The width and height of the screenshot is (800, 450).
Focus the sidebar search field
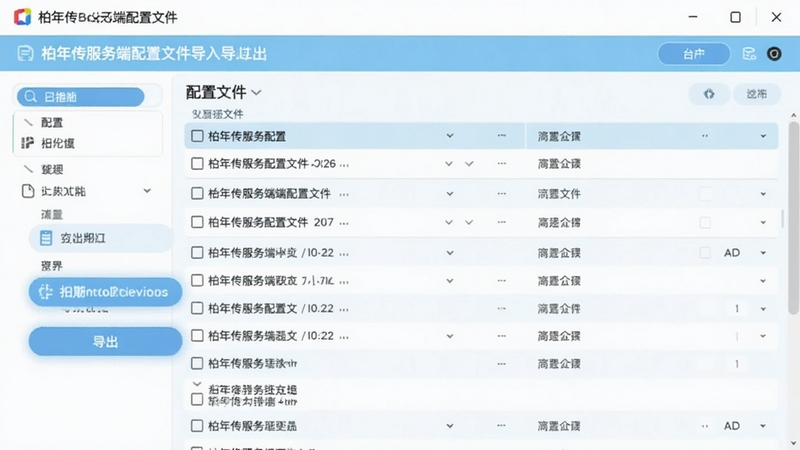tap(81, 97)
